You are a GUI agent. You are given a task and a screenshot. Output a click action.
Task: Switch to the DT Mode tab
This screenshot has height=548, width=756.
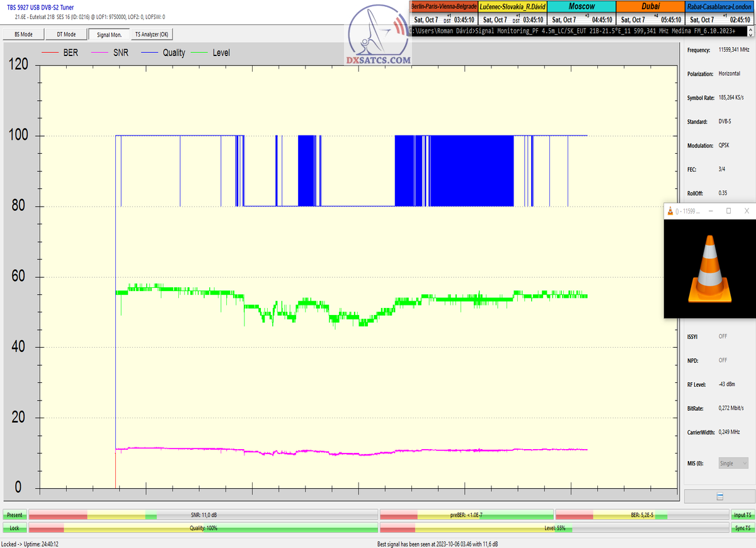pos(66,35)
